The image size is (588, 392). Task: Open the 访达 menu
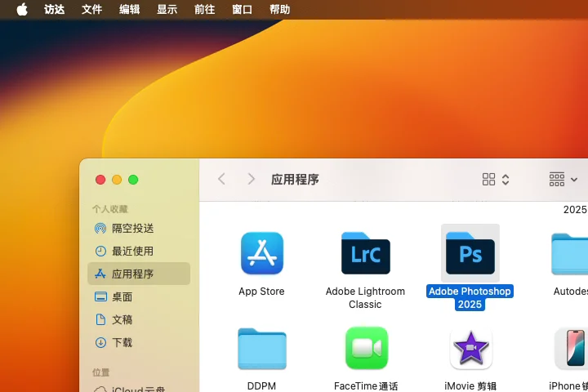[55, 9]
